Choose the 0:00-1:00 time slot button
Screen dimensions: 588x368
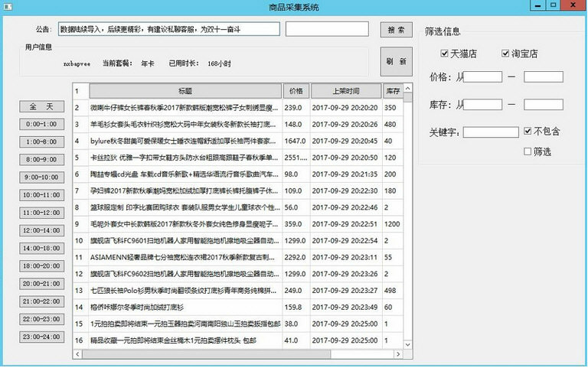[41, 123]
